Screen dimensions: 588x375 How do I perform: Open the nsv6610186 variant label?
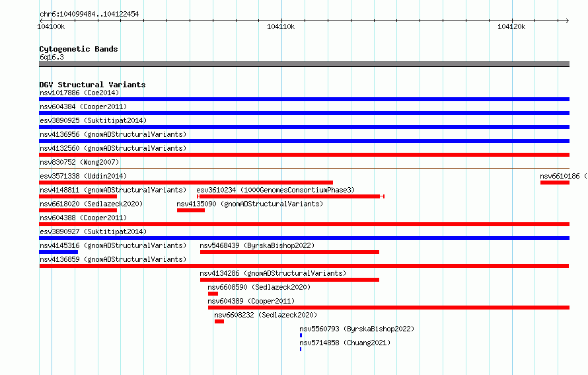tap(564, 176)
